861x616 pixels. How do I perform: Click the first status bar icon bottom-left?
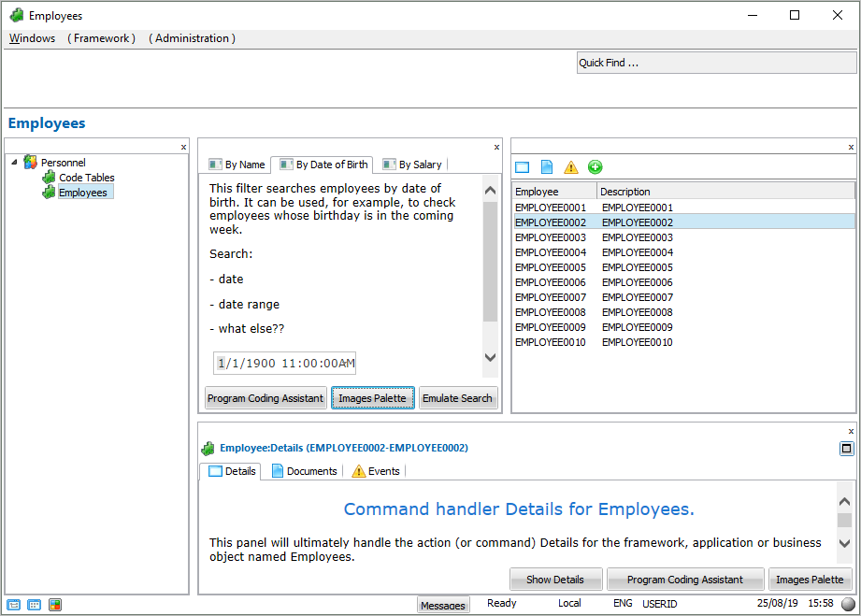14,605
